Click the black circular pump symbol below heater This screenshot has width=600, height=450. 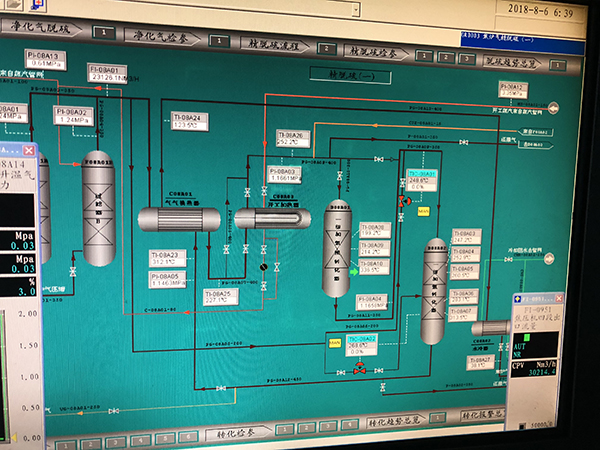(x=264, y=268)
